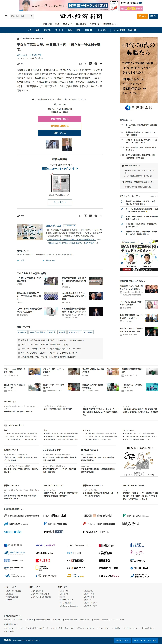Image resolution: width=162 pixels, height=644 pixels.
Task: Share on Facebook from the row under the headline
Action: click(96, 64)
